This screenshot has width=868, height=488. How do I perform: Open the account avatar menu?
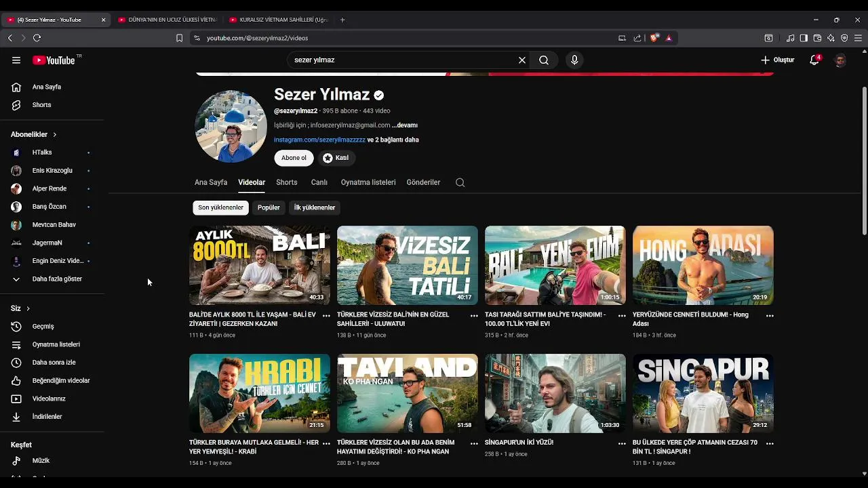(x=840, y=60)
